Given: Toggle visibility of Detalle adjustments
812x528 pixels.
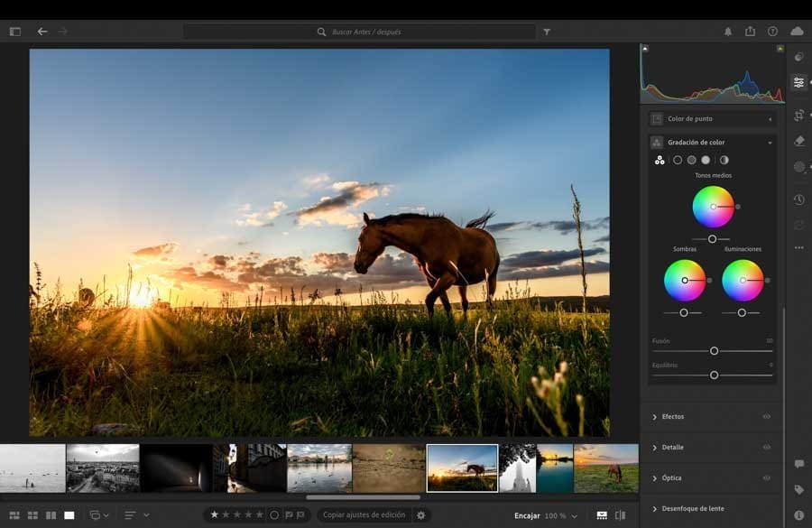Looking at the screenshot, I should click(766, 448).
